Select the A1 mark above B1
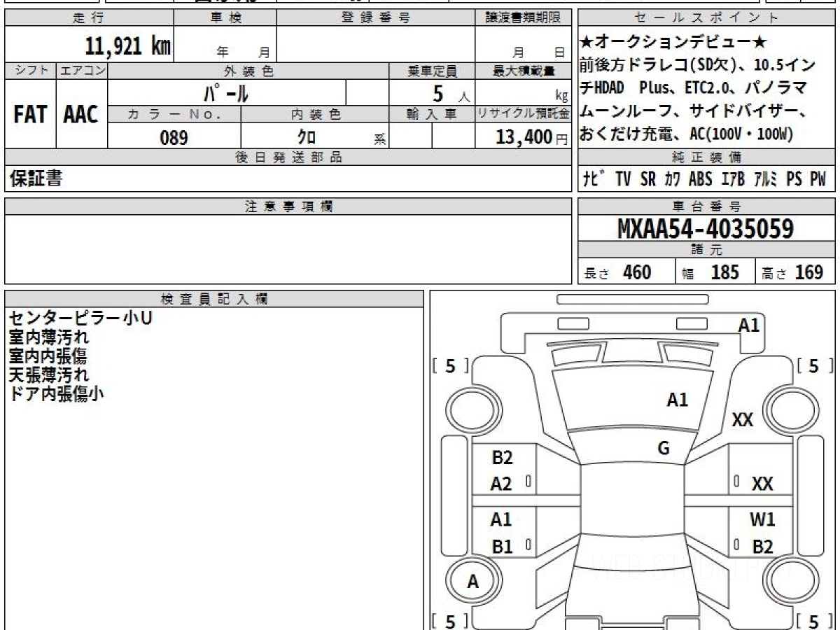 501,520
